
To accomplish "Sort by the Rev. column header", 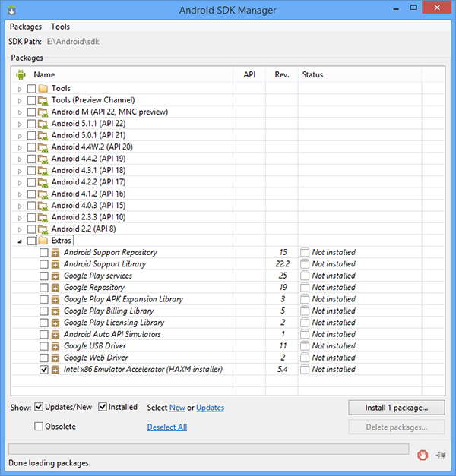I will 282,74.
